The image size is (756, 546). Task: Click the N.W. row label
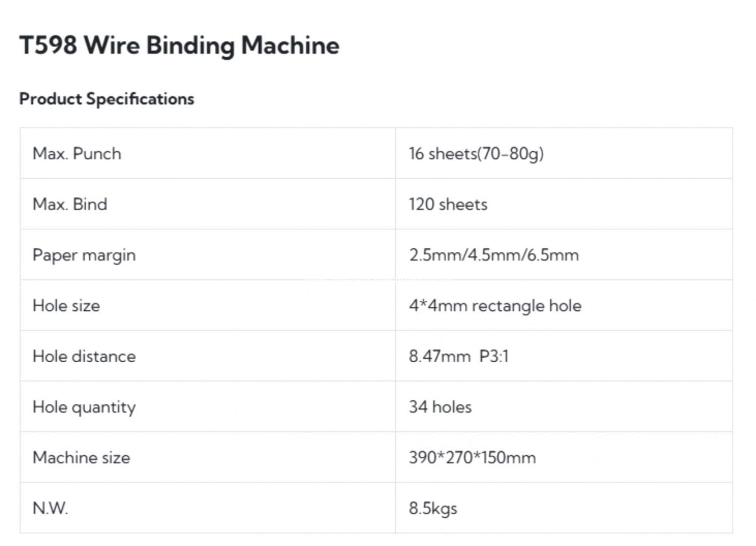click(50, 508)
